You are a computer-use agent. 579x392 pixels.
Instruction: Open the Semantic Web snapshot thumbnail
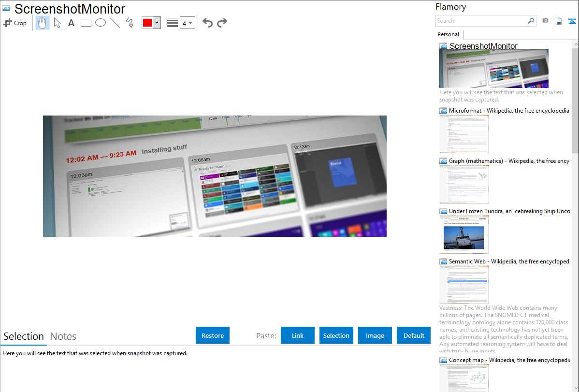[x=464, y=285]
